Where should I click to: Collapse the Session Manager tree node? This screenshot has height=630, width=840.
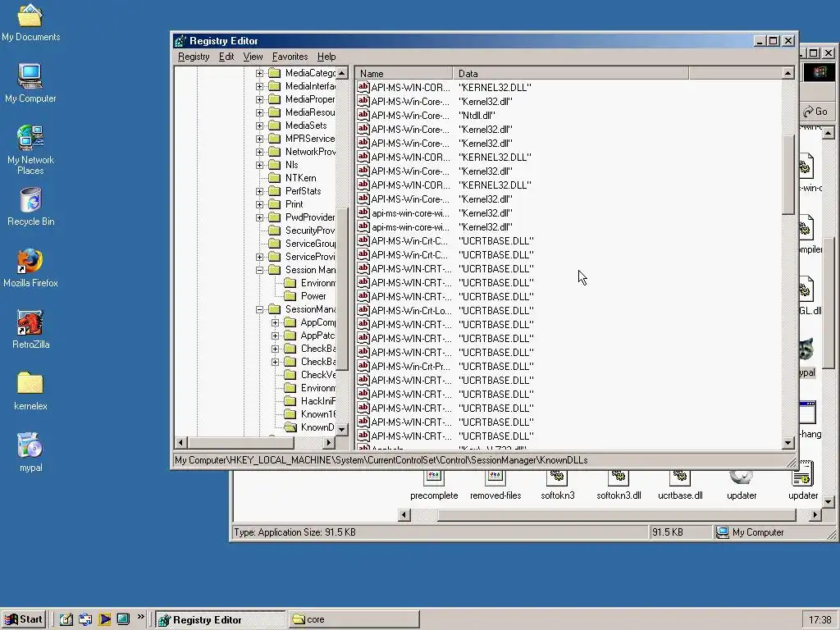point(259,270)
